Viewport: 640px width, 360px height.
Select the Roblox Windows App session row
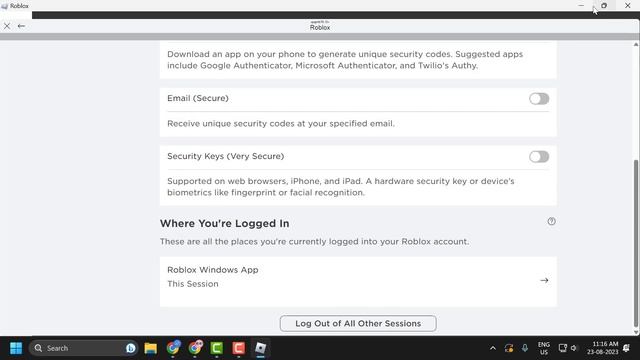[358, 281]
